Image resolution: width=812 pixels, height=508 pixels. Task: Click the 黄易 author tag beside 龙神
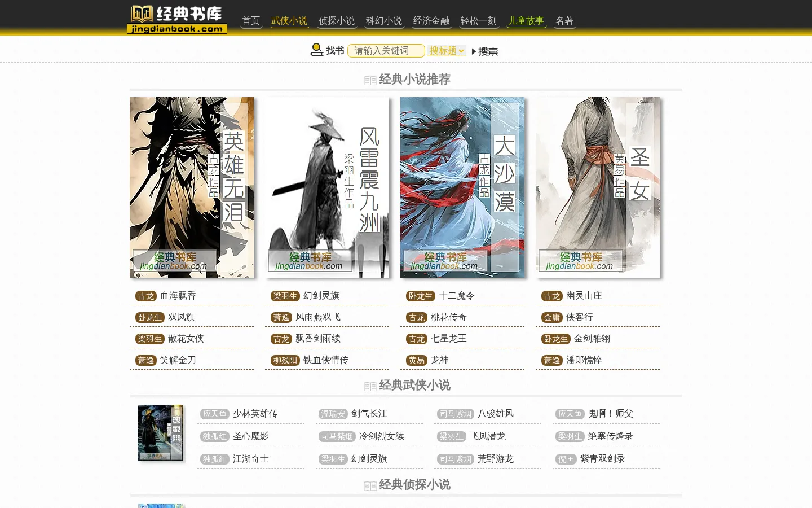tap(417, 360)
